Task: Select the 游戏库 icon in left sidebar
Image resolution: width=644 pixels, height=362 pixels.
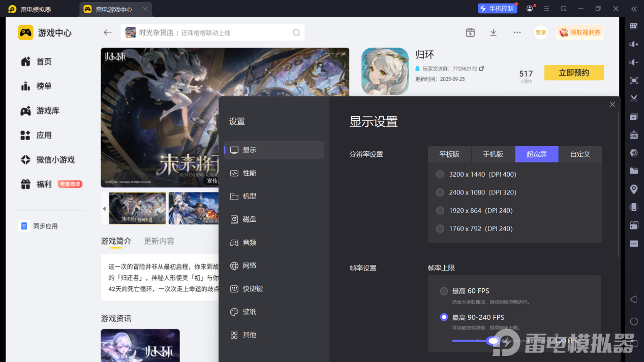Action: click(25, 110)
